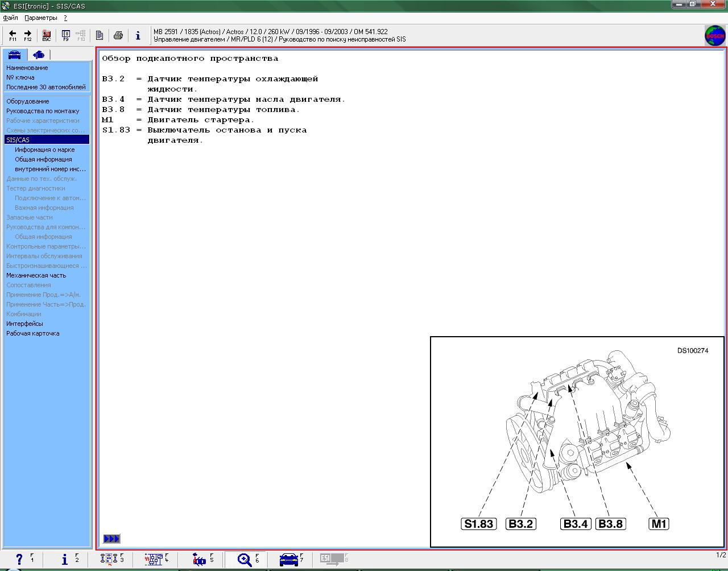Open information via toolbar 'i' icon
This screenshot has height=571, width=728.
[138, 35]
